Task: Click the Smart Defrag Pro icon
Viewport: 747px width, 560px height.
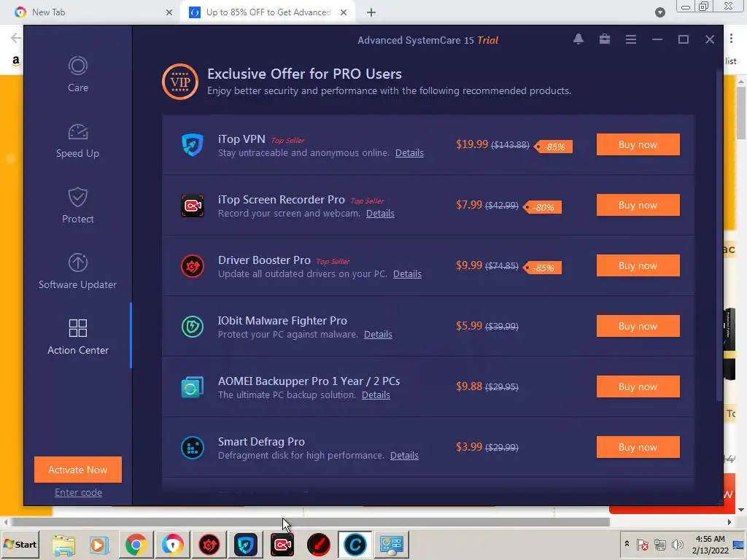Action: pos(193,447)
